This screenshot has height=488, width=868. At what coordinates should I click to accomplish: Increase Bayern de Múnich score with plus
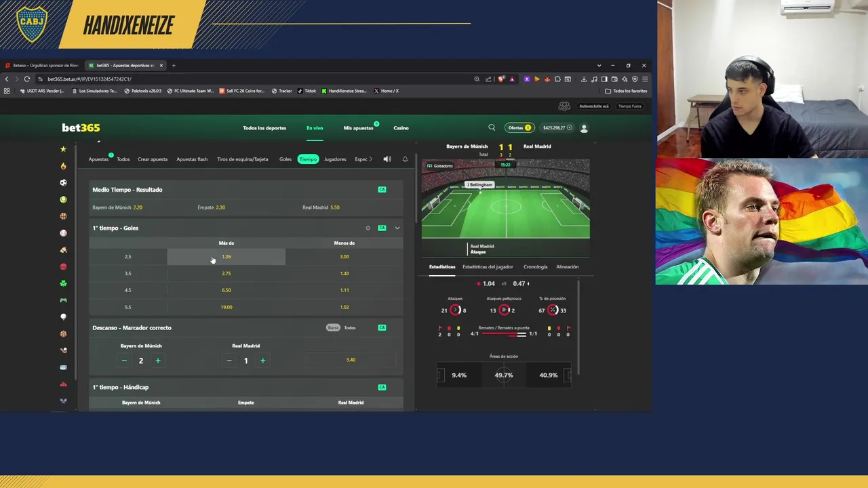[158, 361]
